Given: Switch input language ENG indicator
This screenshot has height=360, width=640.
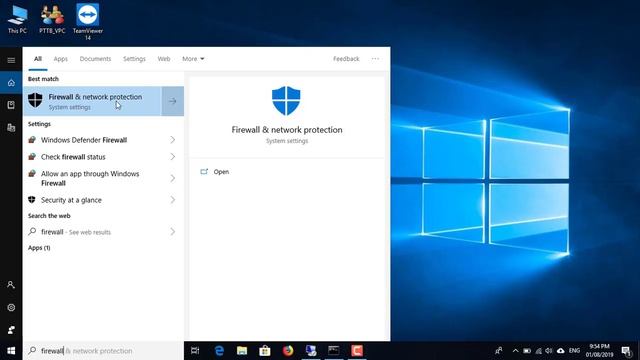Looking at the screenshot, I should (574, 351).
